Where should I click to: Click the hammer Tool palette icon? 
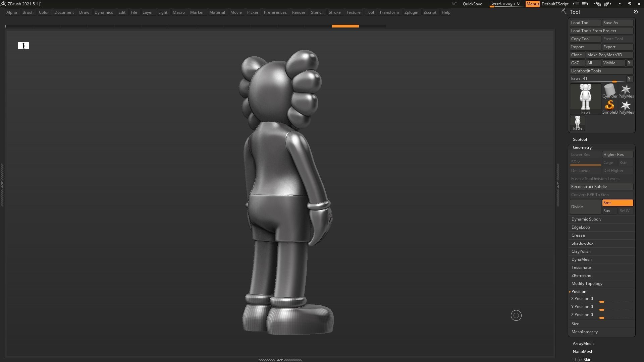[x=564, y=12]
